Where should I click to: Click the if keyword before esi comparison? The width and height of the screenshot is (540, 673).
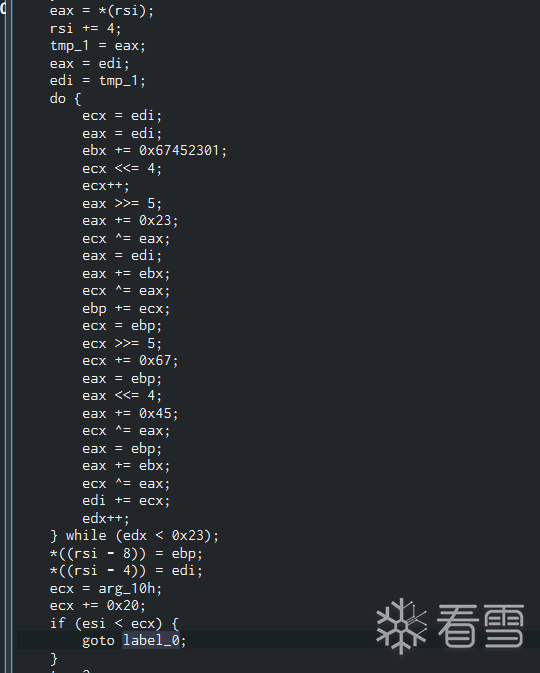[x=58, y=623]
